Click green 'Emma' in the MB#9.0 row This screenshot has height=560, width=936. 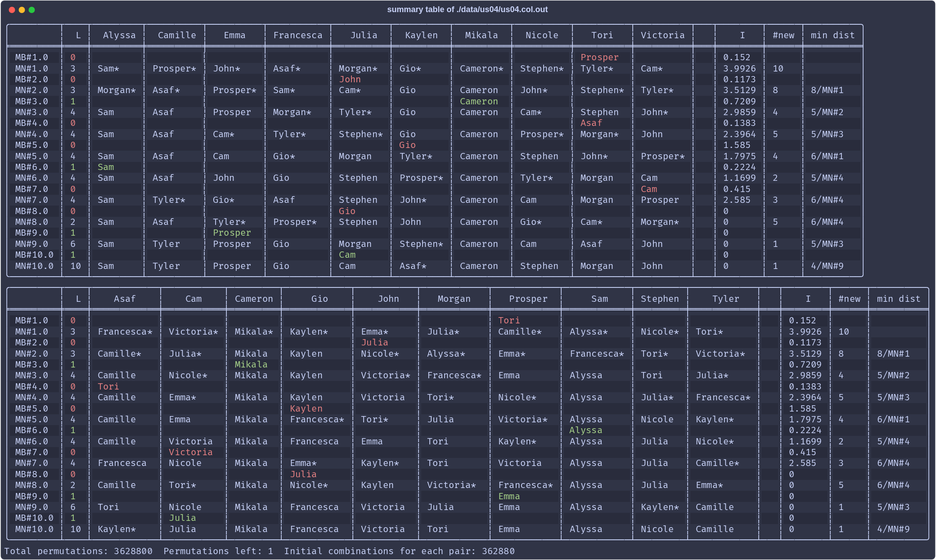pos(509,496)
